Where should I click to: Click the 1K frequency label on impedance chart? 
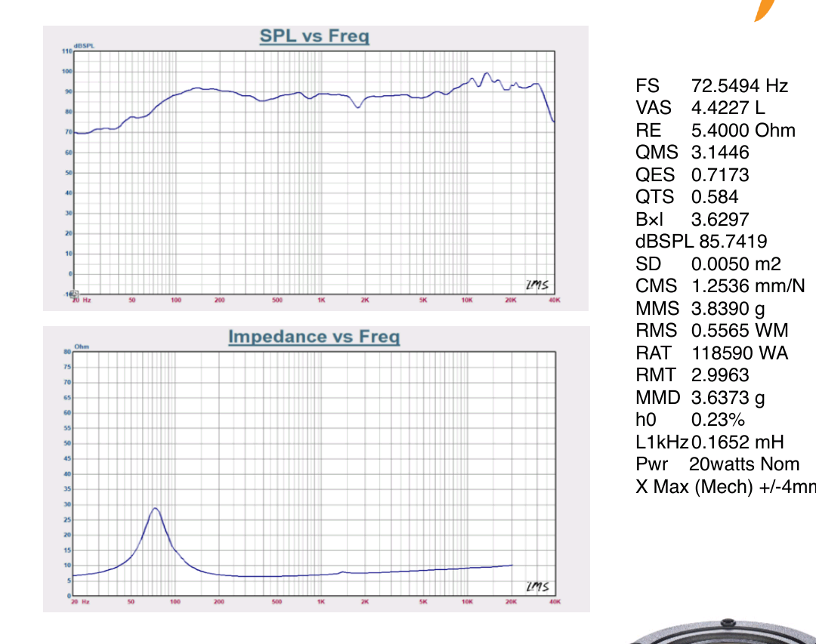coord(321,602)
